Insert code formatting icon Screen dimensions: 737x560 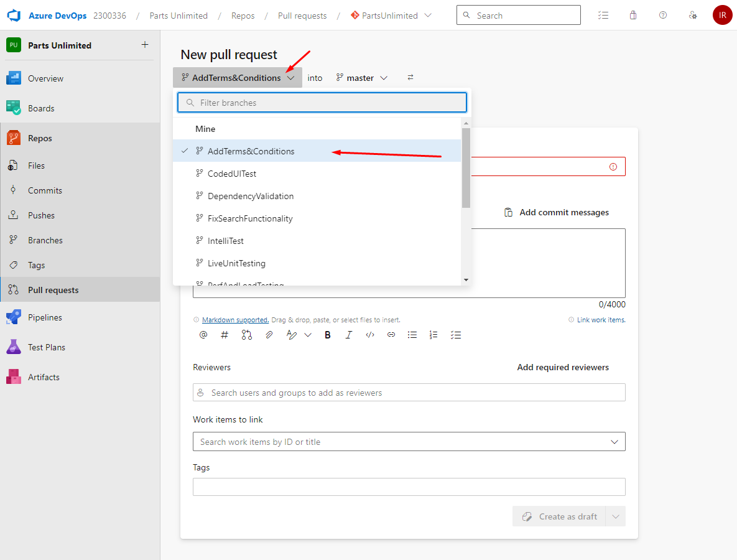point(370,335)
